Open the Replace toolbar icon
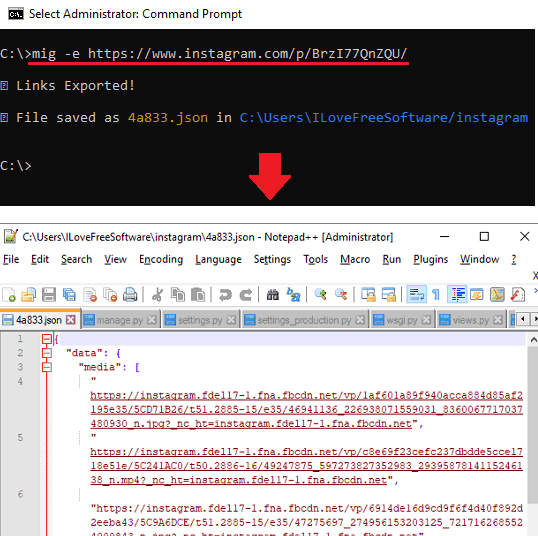Viewport: 538px width, 536px height. [x=293, y=295]
